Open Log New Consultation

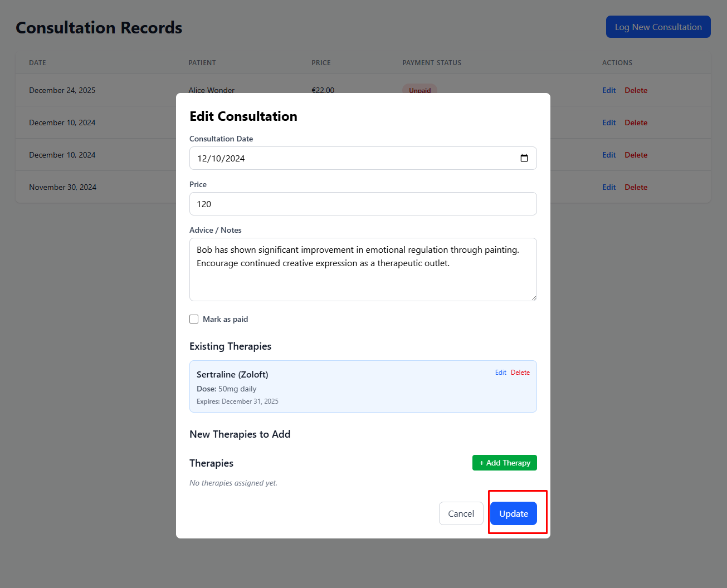tap(658, 27)
